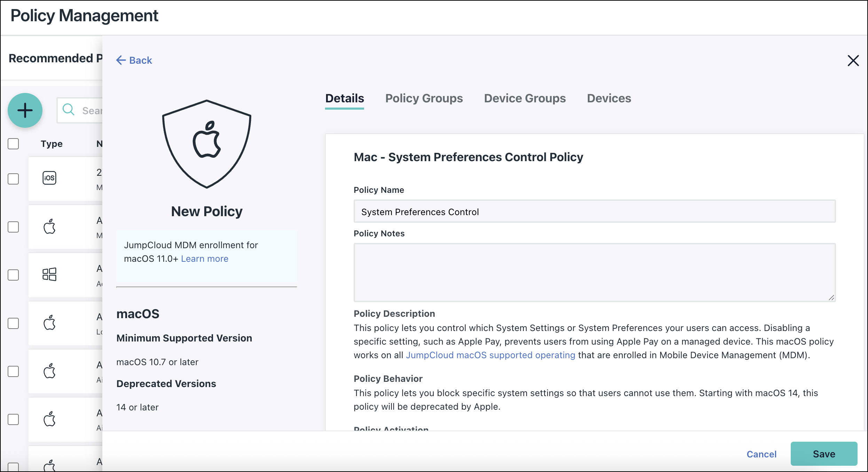Click inside the Policy Name field
This screenshot has width=868, height=472.
point(592,211)
